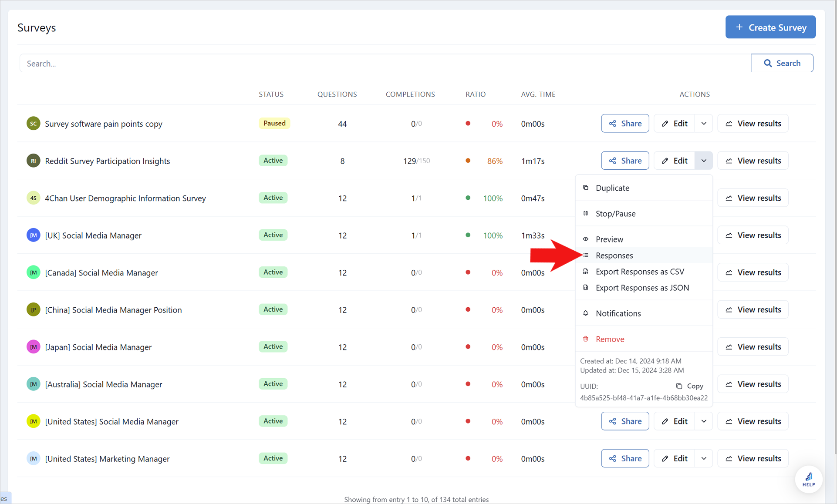Click Export Responses as CSV option
Image resolution: width=837 pixels, height=504 pixels.
pyautogui.click(x=640, y=272)
